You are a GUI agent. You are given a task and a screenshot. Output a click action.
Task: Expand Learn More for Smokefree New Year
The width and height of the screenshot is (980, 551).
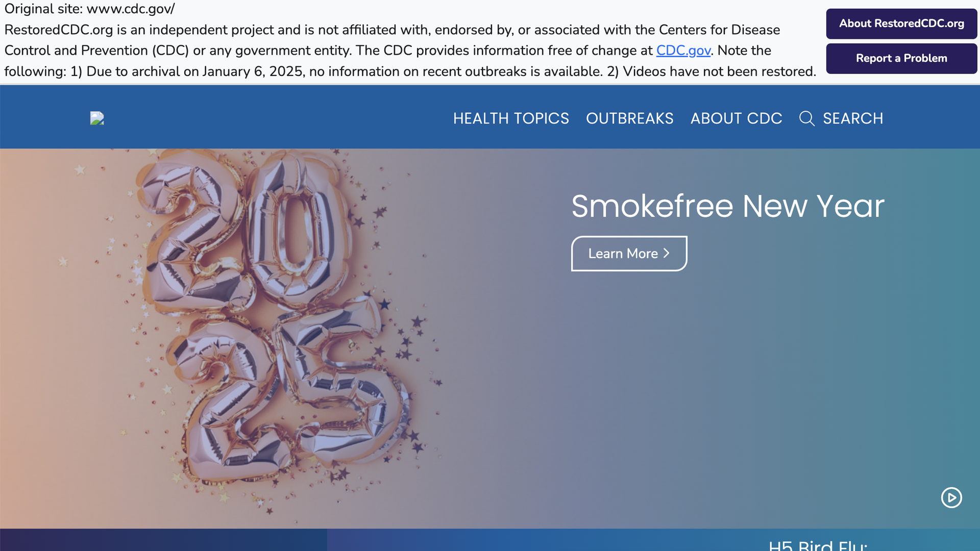pyautogui.click(x=629, y=253)
